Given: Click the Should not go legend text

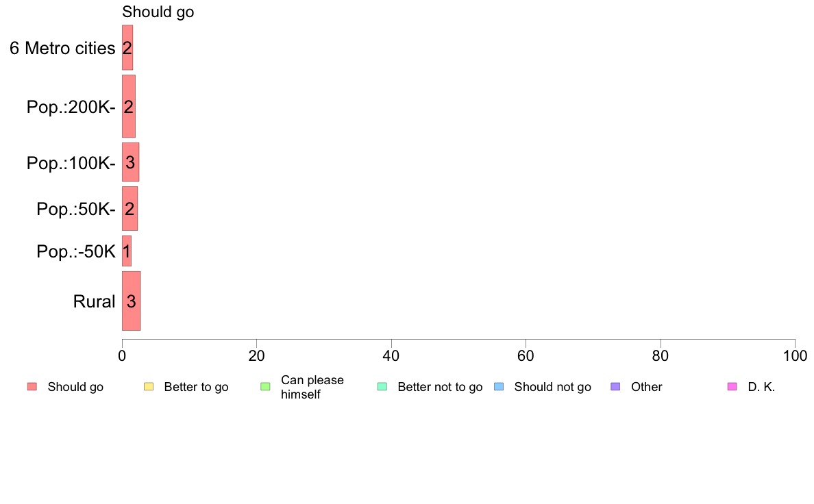Looking at the screenshot, I should (553, 387).
